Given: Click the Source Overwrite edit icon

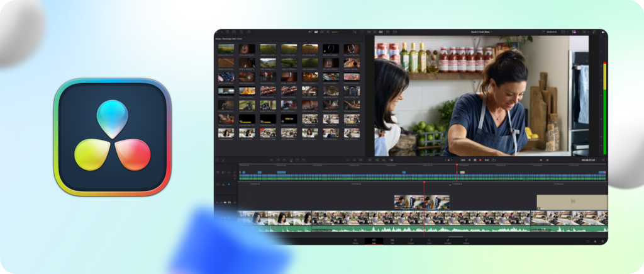Looking at the screenshot, I should click(304, 160).
